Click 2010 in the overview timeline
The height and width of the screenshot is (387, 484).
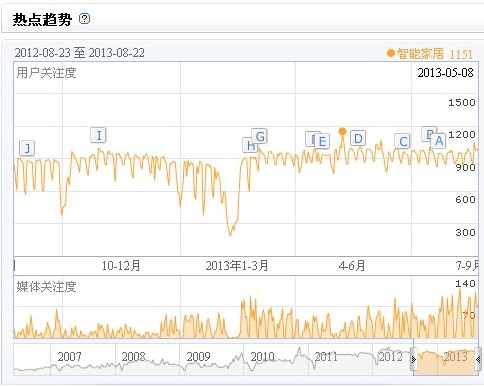[x=262, y=357]
